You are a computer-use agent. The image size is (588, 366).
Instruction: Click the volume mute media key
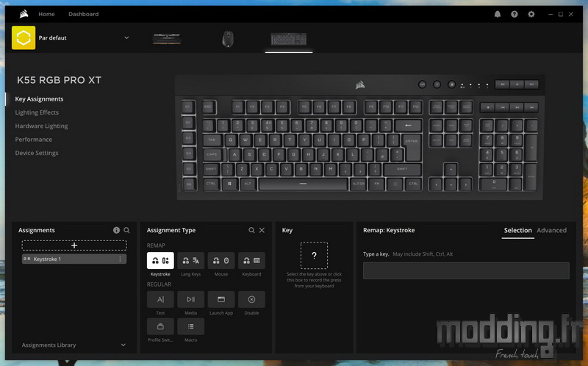(502, 85)
